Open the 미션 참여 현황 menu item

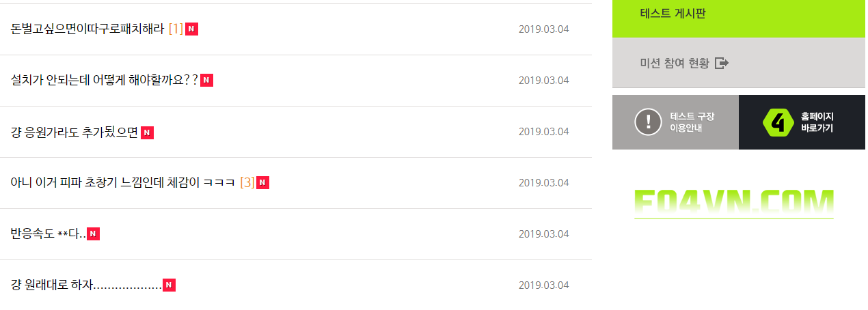(x=674, y=64)
